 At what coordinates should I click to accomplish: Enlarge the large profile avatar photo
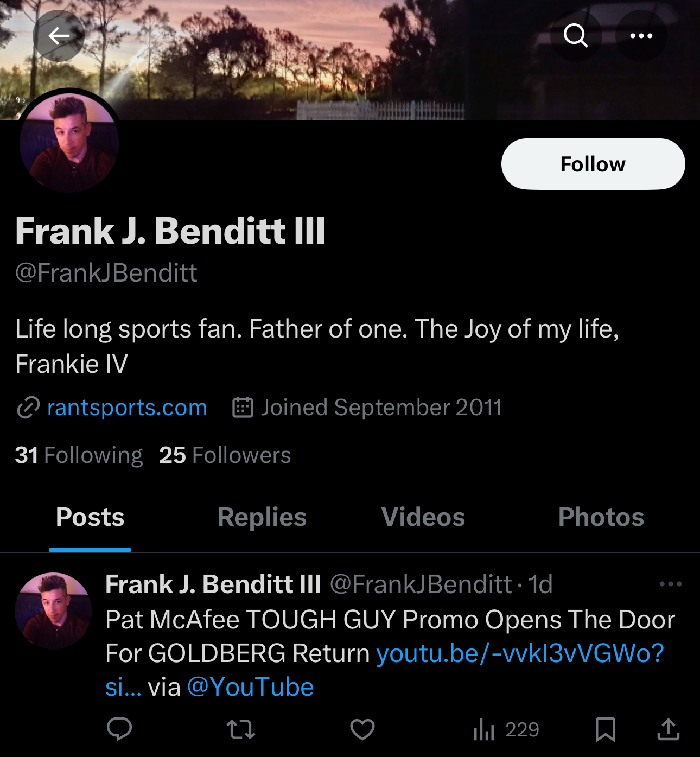(69, 143)
